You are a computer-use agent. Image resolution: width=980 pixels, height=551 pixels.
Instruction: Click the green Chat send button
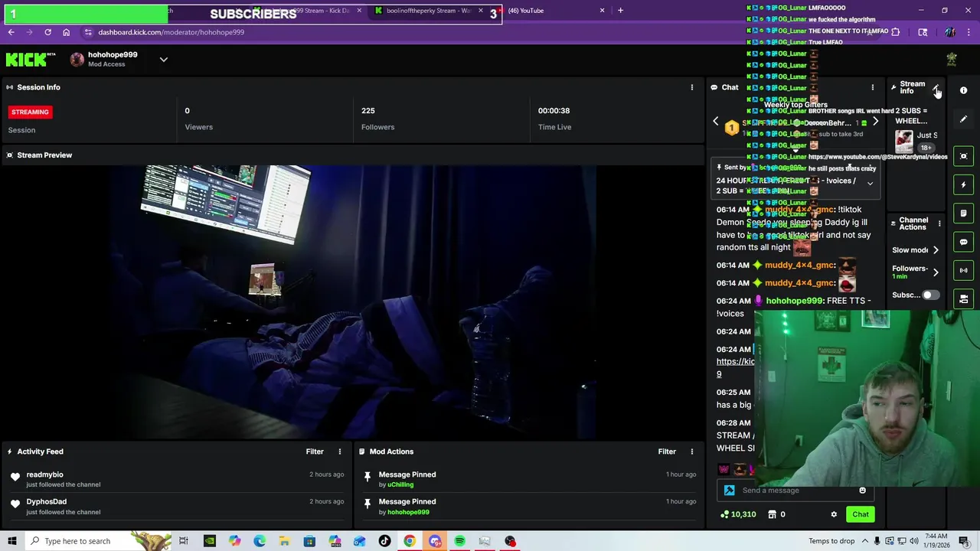coord(861,514)
